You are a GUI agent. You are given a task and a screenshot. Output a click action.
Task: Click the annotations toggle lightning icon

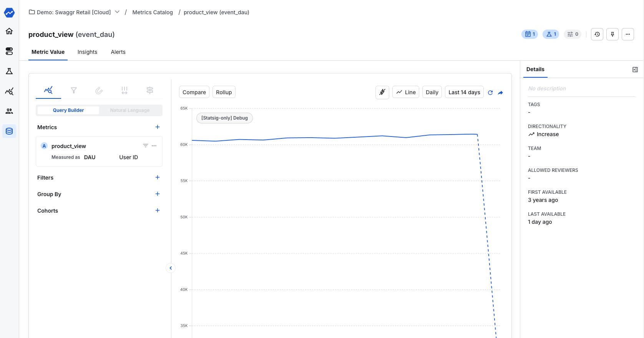382,92
